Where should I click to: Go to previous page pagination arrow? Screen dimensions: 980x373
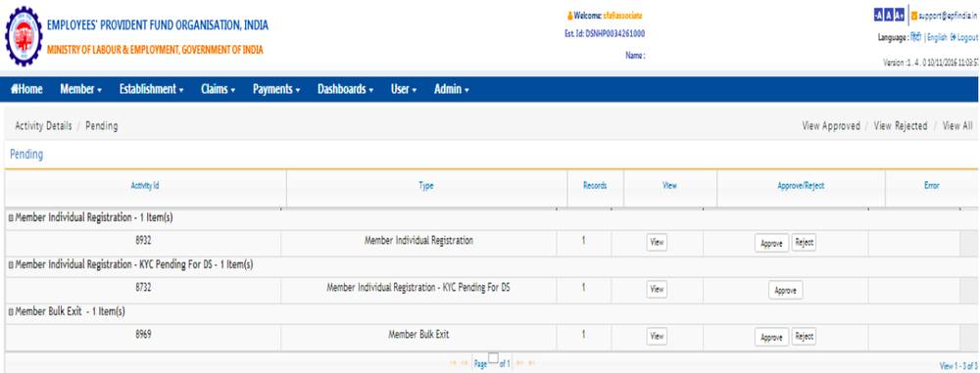tap(465, 363)
